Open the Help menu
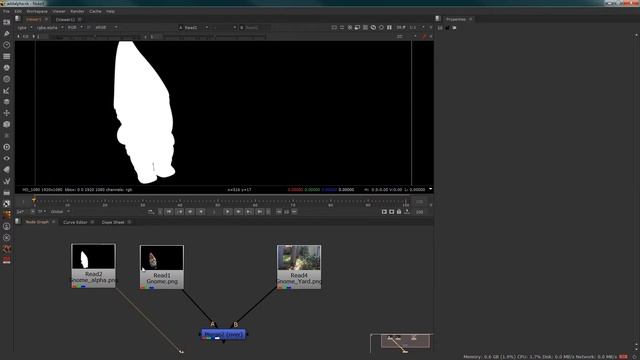640x360 pixels. click(111, 11)
